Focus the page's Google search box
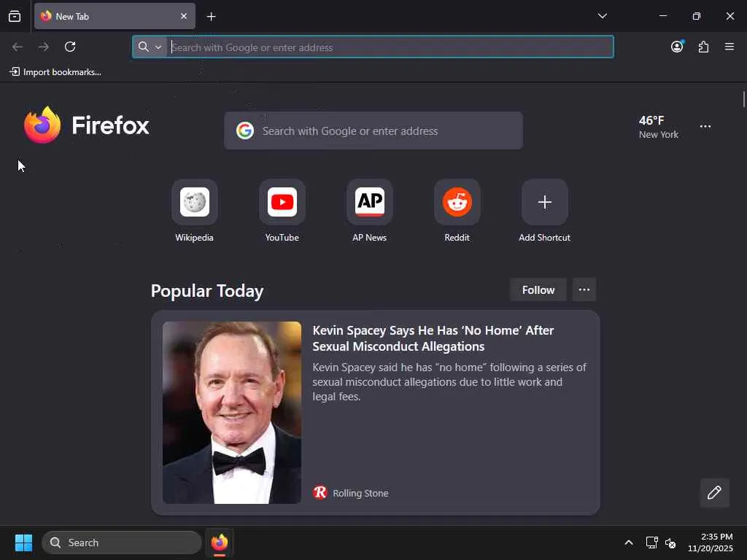 (x=373, y=131)
